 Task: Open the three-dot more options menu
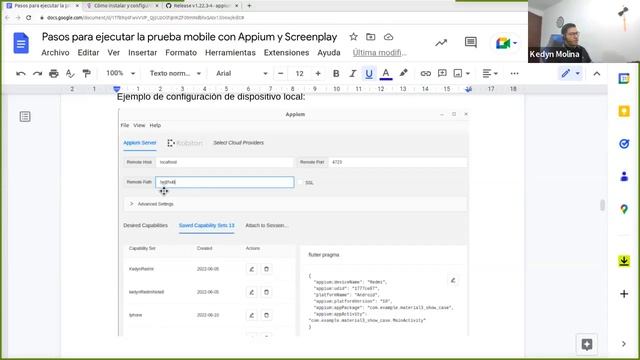(514, 73)
